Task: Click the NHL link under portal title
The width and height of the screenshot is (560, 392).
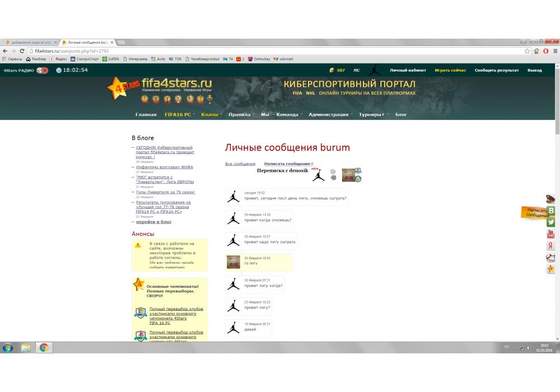Action: coord(310,93)
